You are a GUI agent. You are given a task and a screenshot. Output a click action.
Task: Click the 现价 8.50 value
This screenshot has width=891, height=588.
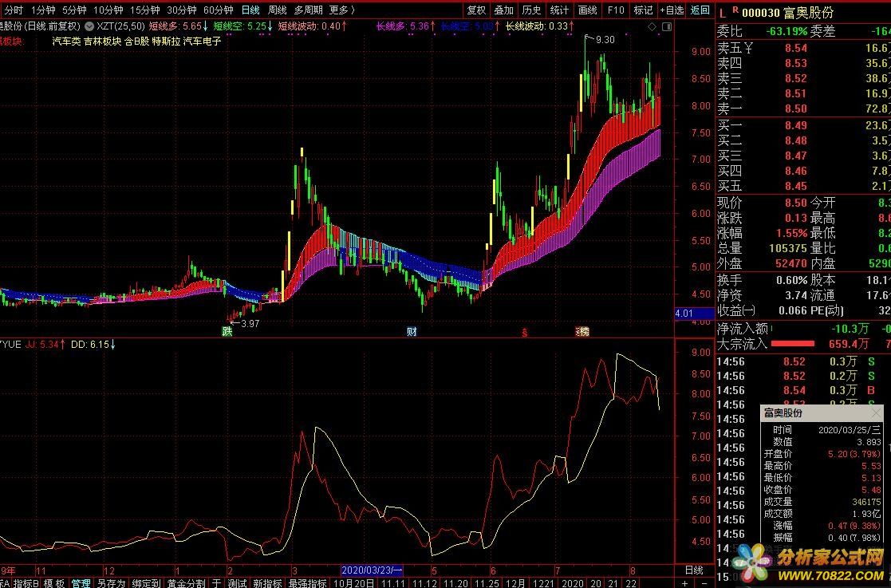[x=795, y=203]
